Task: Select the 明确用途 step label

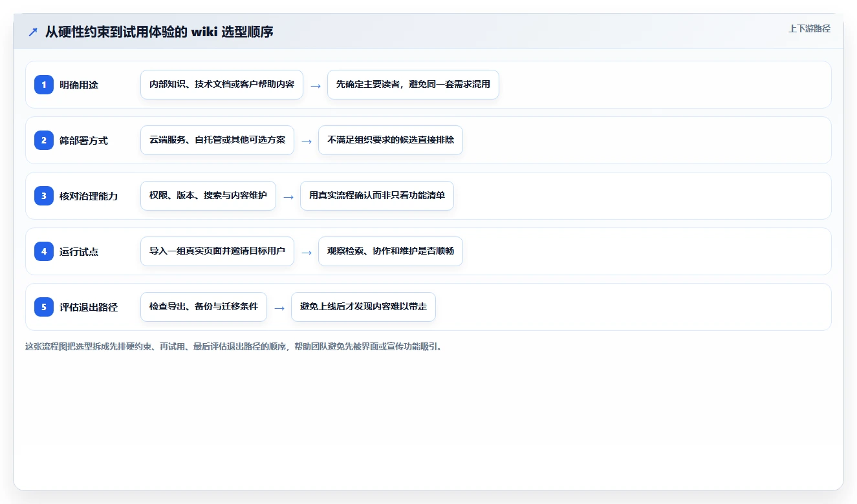Action: (79, 85)
